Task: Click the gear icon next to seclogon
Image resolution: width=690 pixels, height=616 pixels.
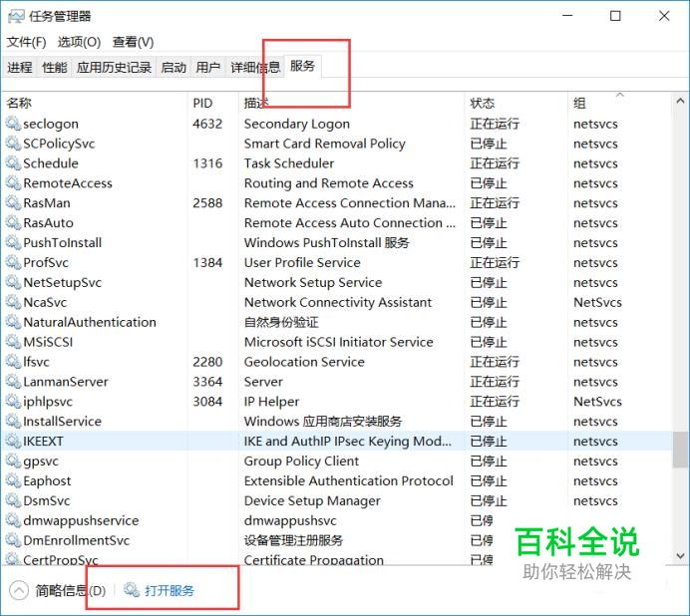Action: point(13,124)
